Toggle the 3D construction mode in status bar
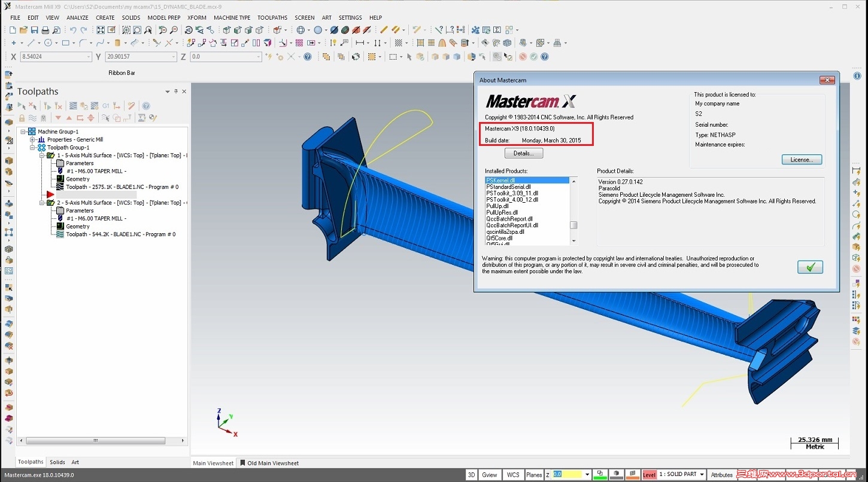This screenshot has width=868, height=482. (x=472, y=475)
